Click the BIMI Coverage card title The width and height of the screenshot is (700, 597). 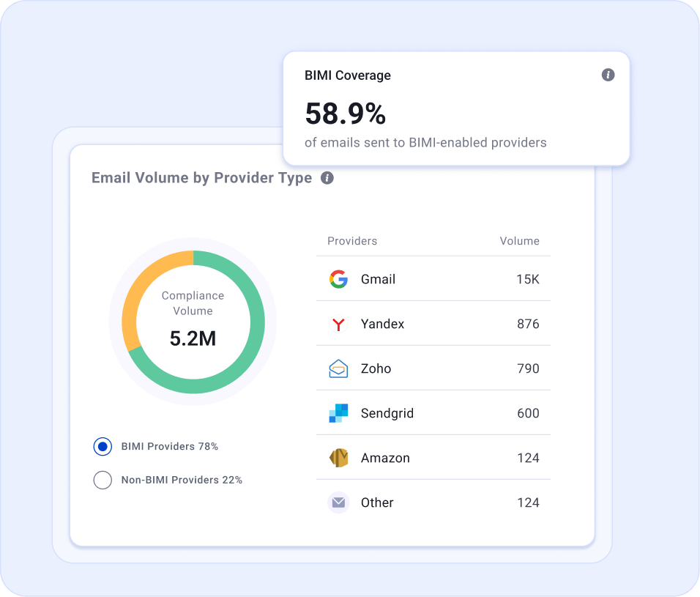(x=347, y=75)
